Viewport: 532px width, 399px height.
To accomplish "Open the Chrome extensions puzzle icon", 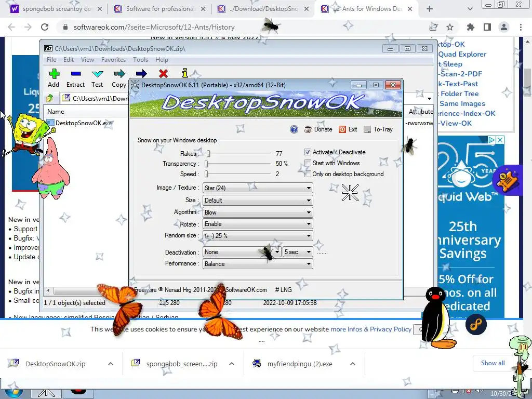I will (470, 27).
